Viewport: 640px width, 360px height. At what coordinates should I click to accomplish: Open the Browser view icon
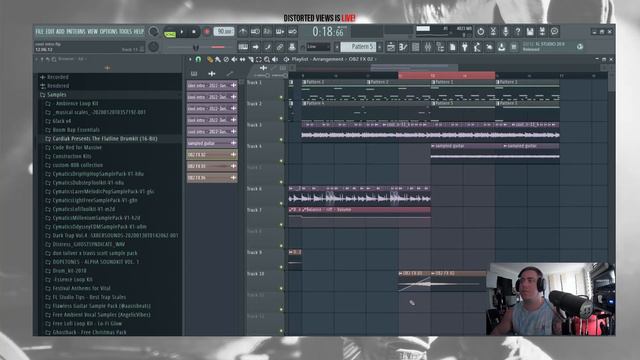click(x=440, y=47)
